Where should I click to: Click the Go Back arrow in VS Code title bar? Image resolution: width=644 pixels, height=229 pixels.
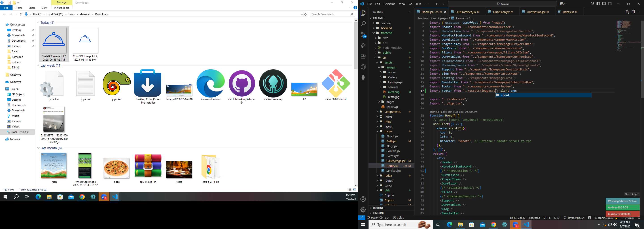point(437,4)
